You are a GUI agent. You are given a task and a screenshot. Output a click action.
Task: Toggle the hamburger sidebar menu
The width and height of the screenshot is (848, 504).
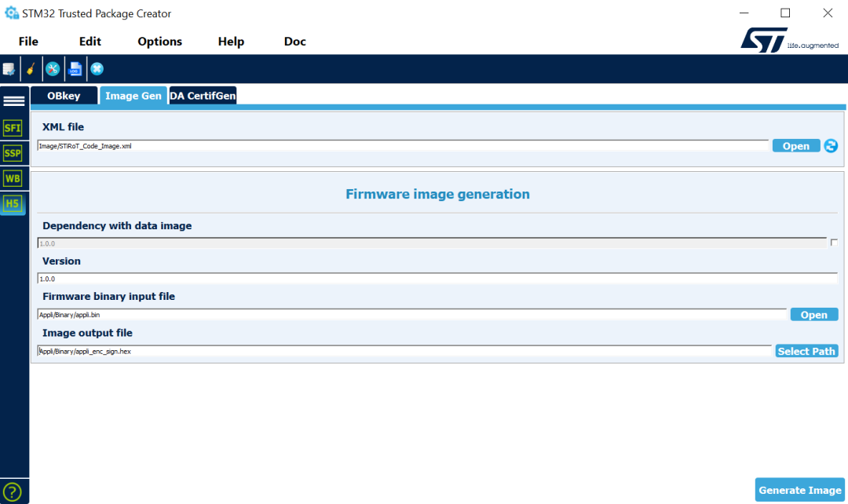pos(13,101)
